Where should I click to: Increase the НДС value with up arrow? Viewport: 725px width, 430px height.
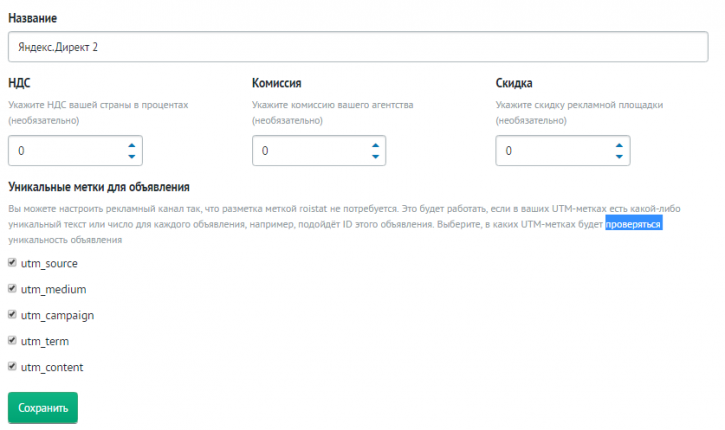point(132,145)
